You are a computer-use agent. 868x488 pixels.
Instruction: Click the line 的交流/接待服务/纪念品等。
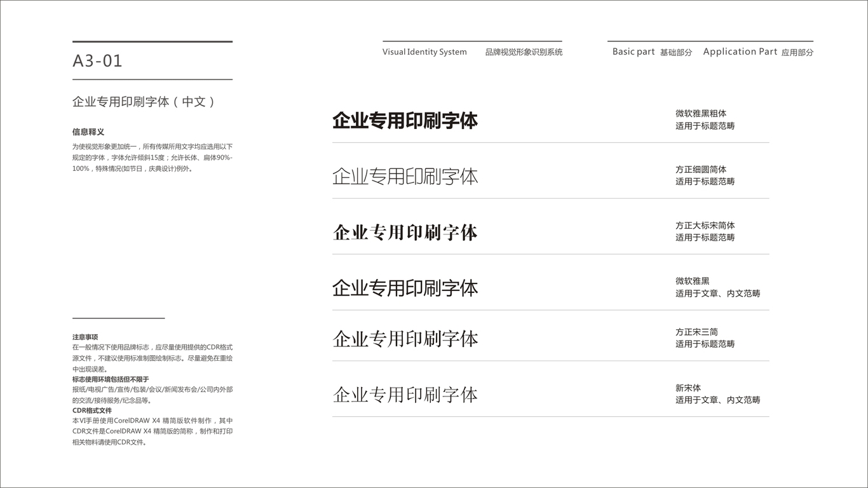pos(112,400)
